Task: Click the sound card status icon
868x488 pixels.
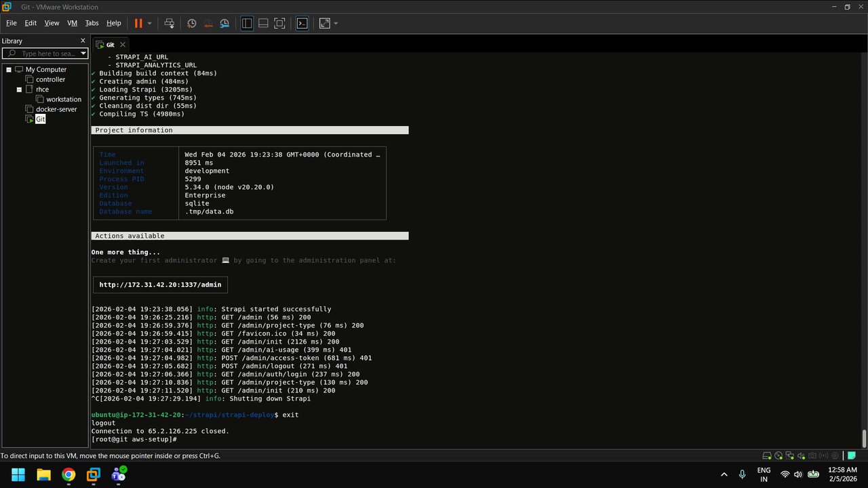Action: [801, 456]
